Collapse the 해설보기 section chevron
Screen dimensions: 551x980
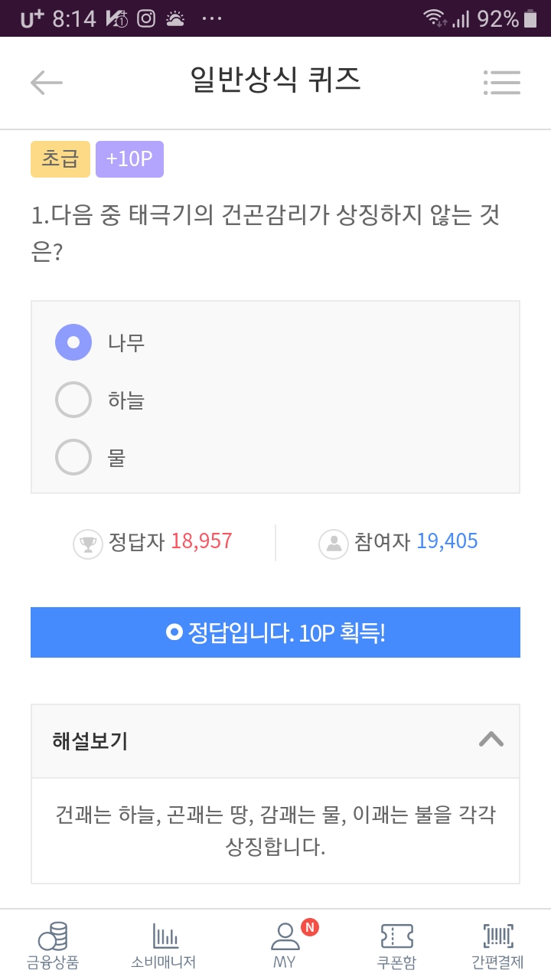[491, 740]
